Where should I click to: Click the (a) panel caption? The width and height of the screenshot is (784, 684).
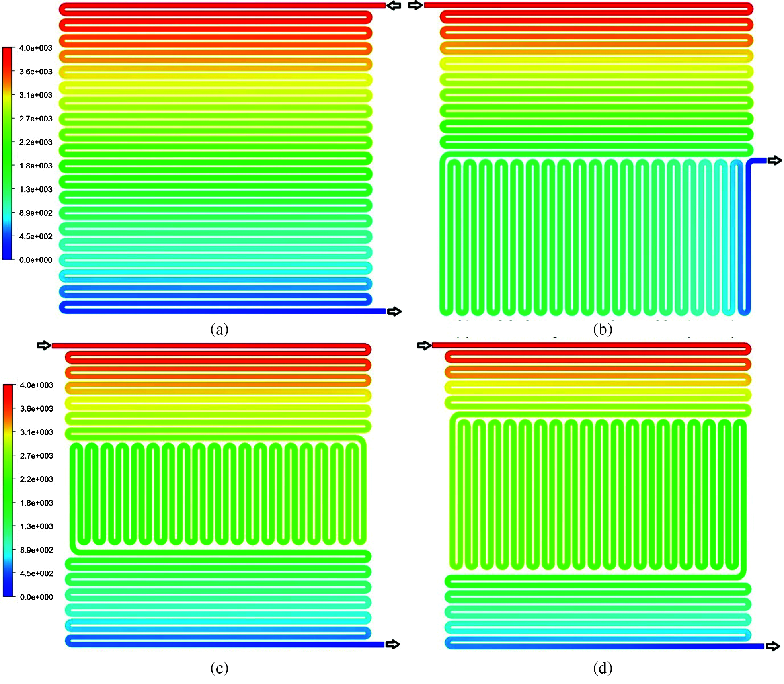[220, 329]
